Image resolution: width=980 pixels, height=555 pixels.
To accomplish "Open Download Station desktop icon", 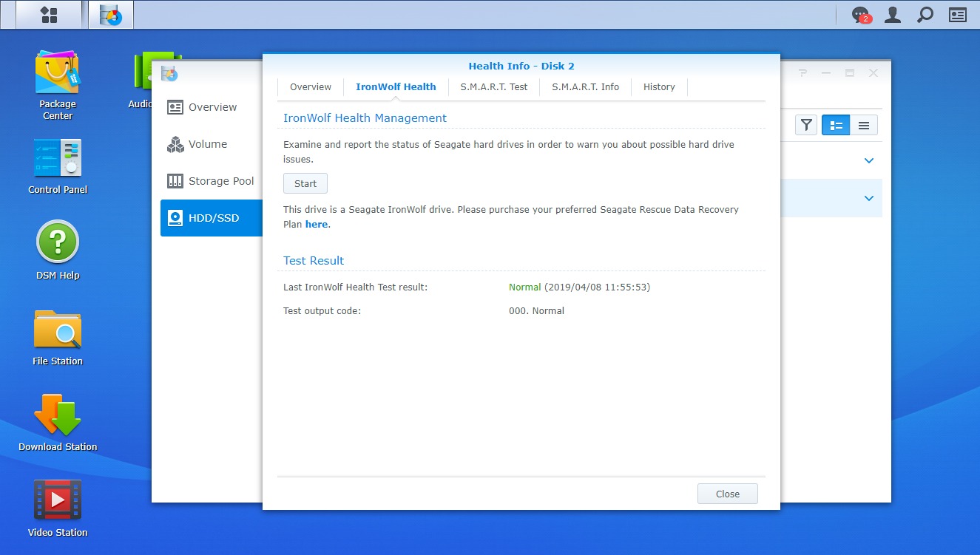I will click(58, 423).
